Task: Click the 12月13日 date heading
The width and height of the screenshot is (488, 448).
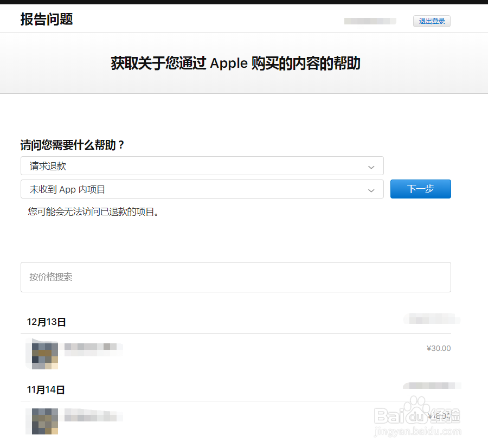Action: click(46, 321)
